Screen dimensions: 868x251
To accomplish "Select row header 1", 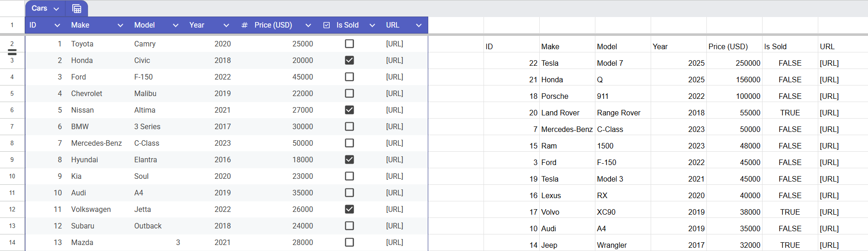I will tap(12, 25).
